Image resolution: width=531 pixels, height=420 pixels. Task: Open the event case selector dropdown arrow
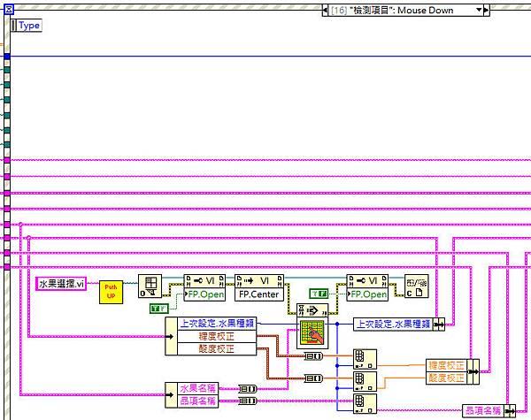(479, 10)
